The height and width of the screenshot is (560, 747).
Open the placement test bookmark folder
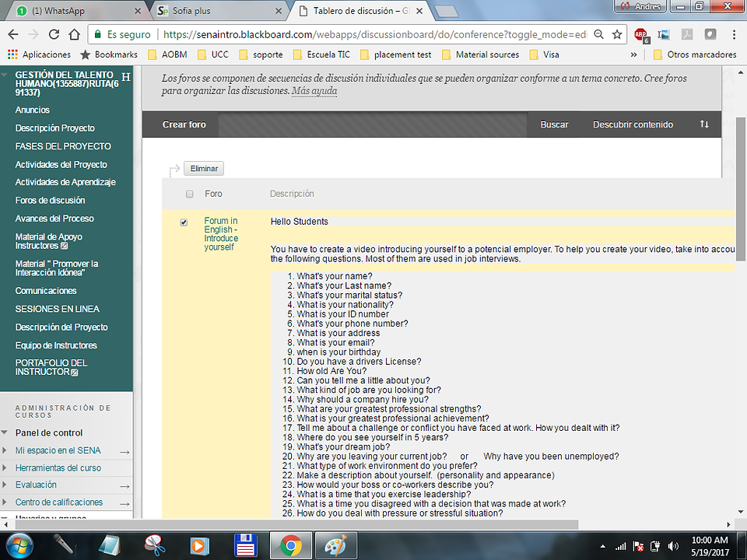pos(396,54)
